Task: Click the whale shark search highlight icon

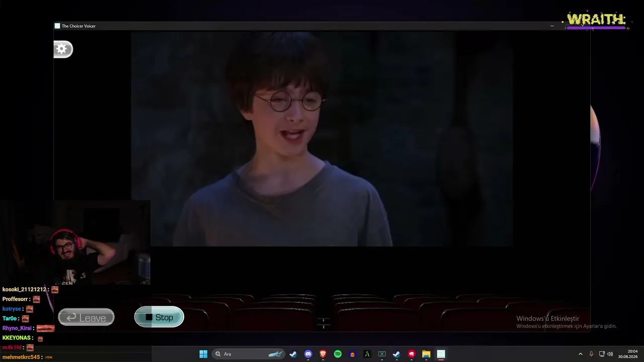Action: coord(275,354)
